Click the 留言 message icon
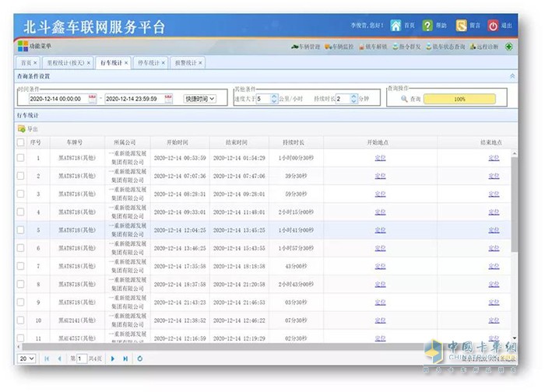Viewport: 545px width, 392px height. click(x=461, y=26)
